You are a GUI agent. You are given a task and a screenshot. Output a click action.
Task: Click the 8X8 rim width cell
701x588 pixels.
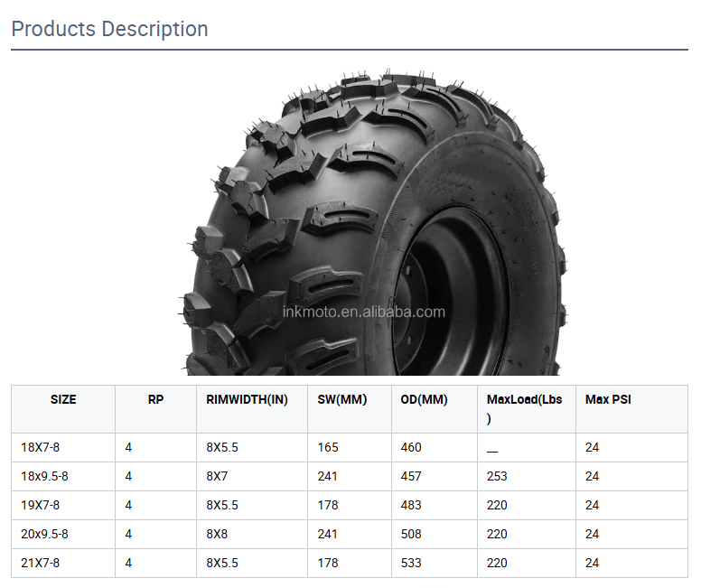(x=217, y=534)
